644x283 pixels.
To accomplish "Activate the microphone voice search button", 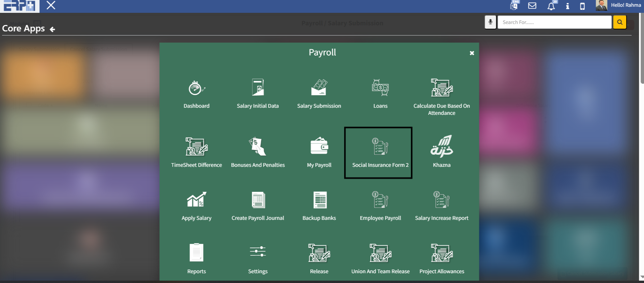I will [x=490, y=22].
